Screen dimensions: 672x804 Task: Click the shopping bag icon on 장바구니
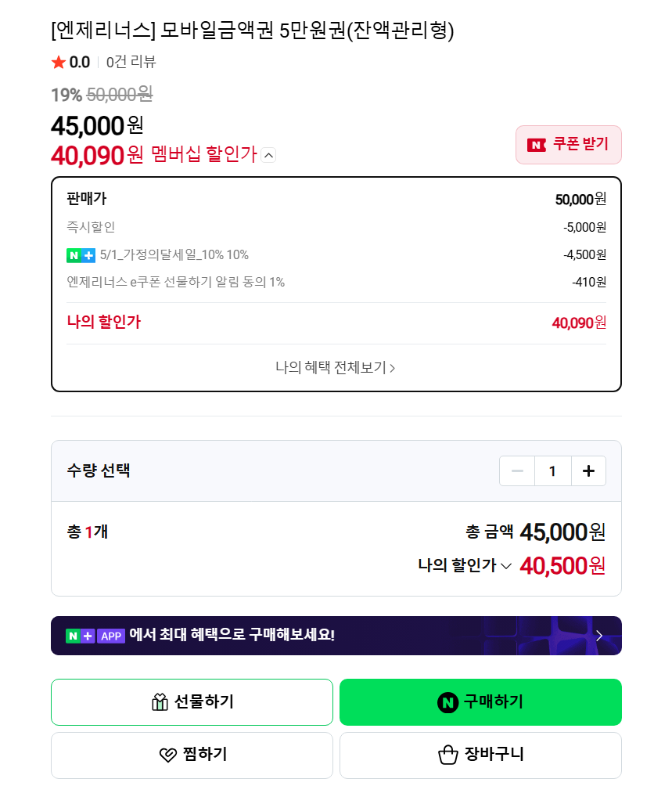pyautogui.click(x=447, y=755)
